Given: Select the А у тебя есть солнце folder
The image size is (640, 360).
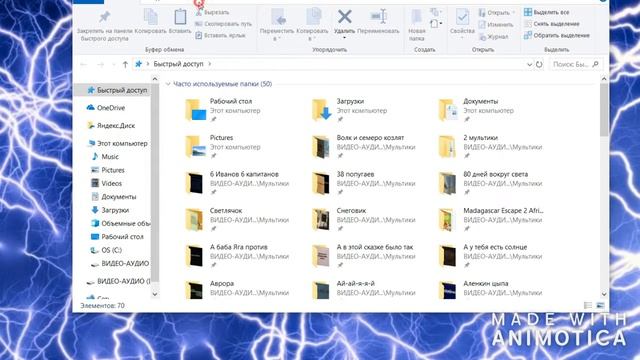Looking at the screenshot, I should tap(490, 256).
